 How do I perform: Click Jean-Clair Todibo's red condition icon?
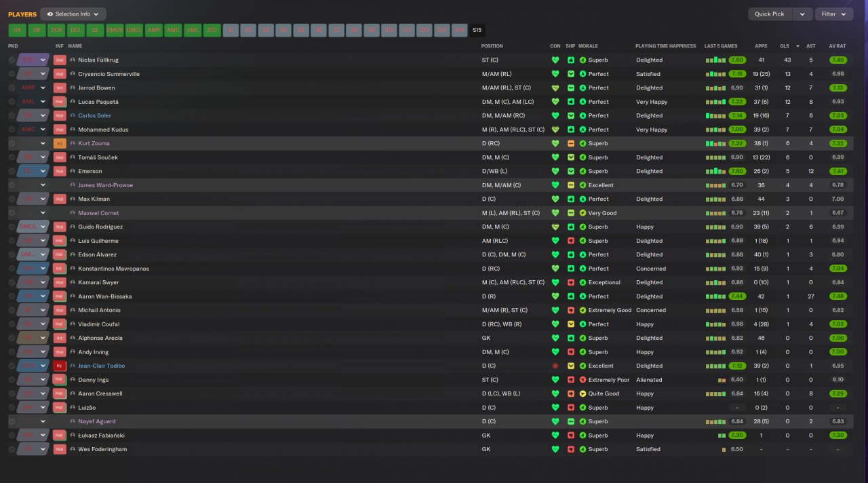555,366
